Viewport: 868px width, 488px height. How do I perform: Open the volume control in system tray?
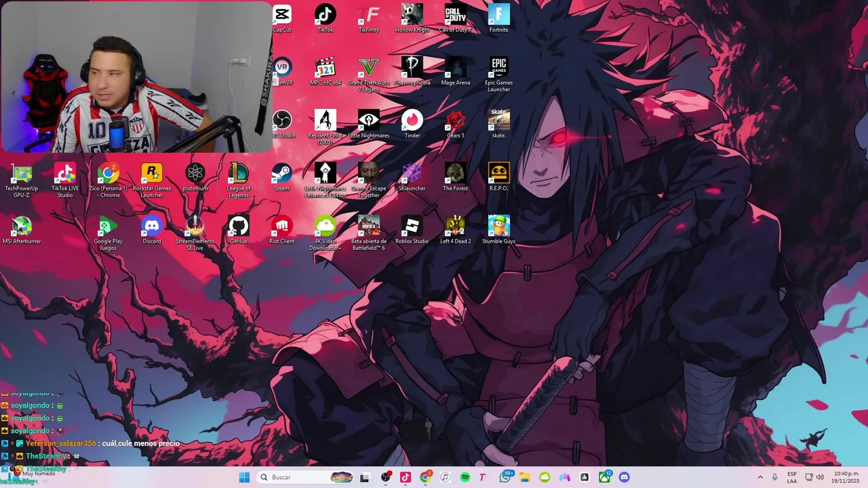[x=820, y=477]
